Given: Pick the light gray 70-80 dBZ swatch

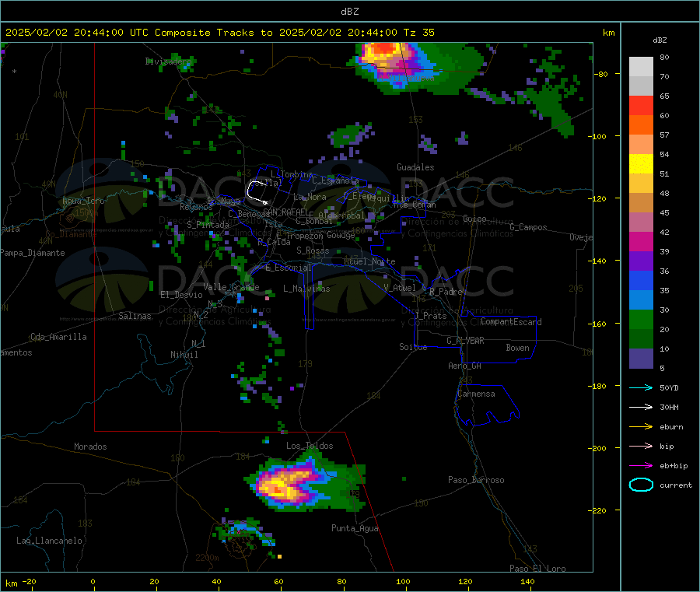Looking at the screenshot, I should pyautogui.click(x=641, y=67).
